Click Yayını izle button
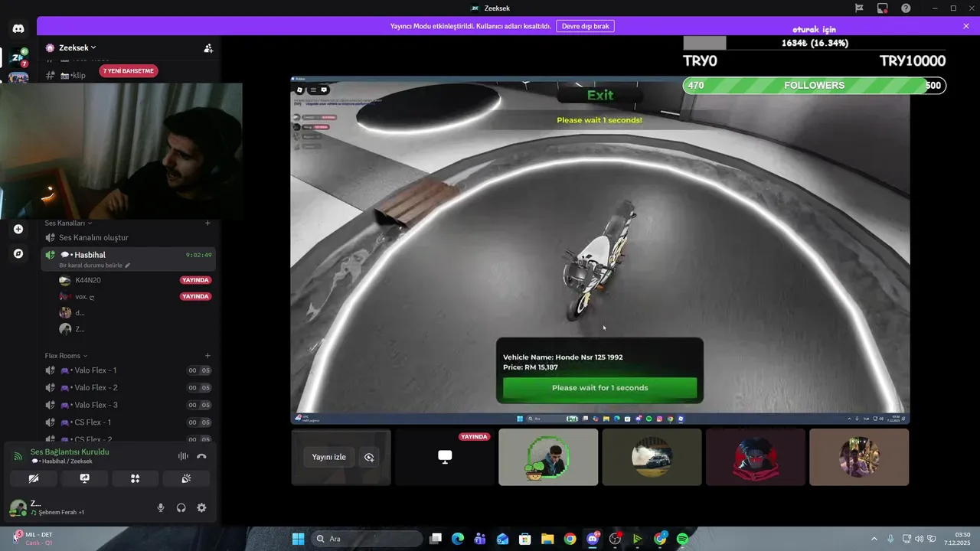The image size is (980, 551). pyautogui.click(x=328, y=457)
